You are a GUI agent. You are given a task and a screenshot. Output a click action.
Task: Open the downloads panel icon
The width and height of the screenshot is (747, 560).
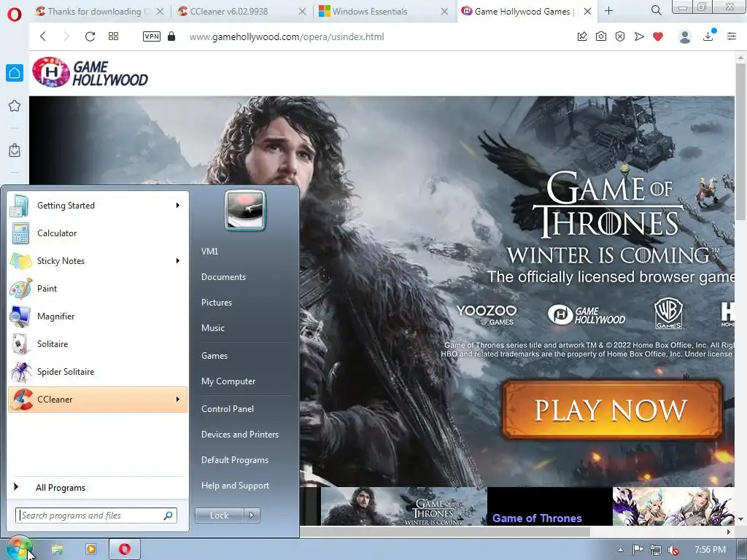pyautogui.click(x=708, y=36)
